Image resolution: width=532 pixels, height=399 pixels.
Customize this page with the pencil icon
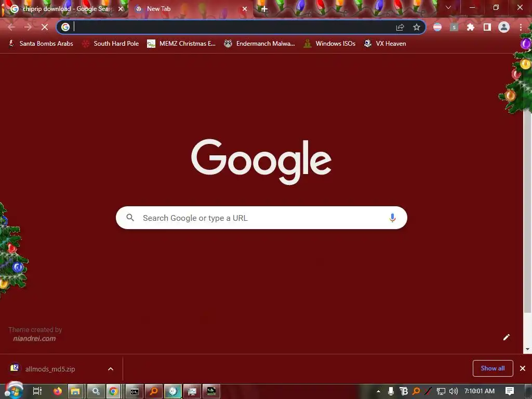506,337
